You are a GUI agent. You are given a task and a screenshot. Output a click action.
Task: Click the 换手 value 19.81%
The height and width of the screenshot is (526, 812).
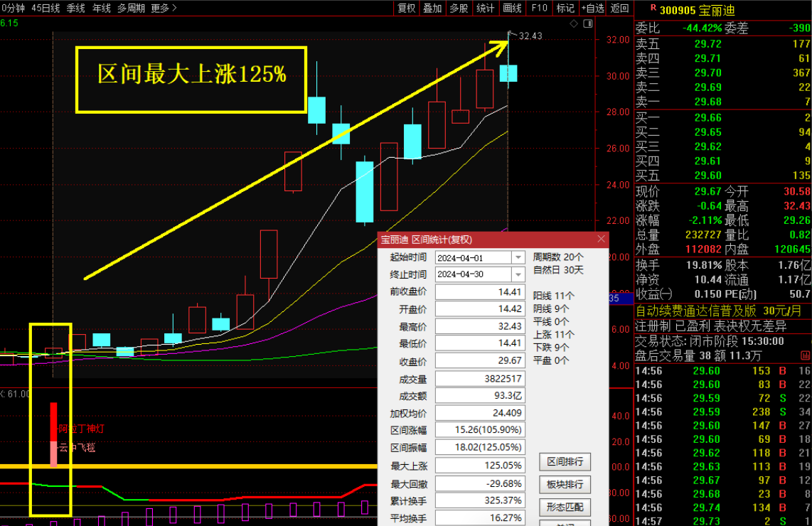tap(704, 265)
